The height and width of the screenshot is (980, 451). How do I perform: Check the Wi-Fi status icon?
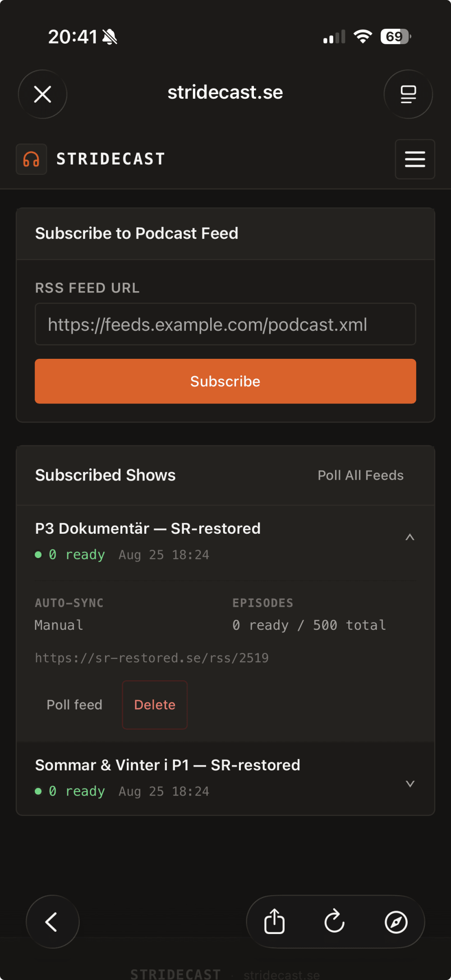coord(363,37)
